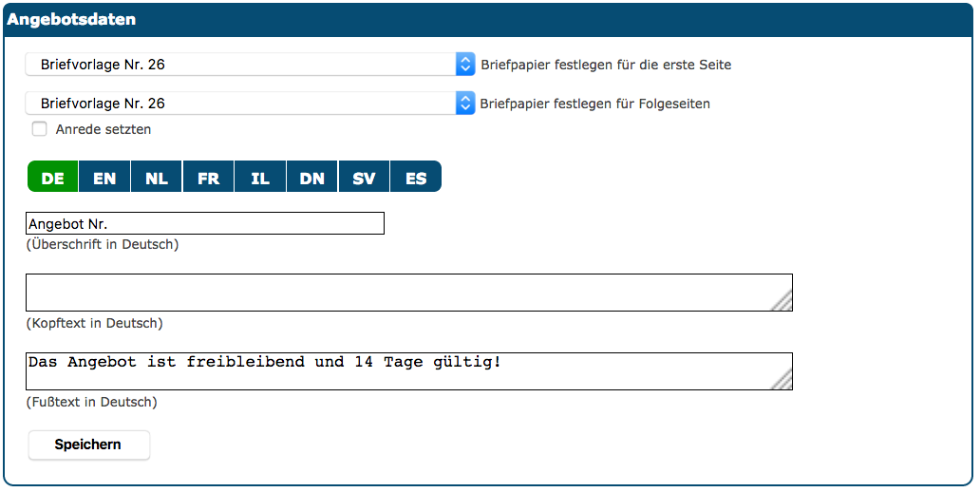Open the first-page Briefpapier dropdown
980x492 pixels.
(250, 65)
